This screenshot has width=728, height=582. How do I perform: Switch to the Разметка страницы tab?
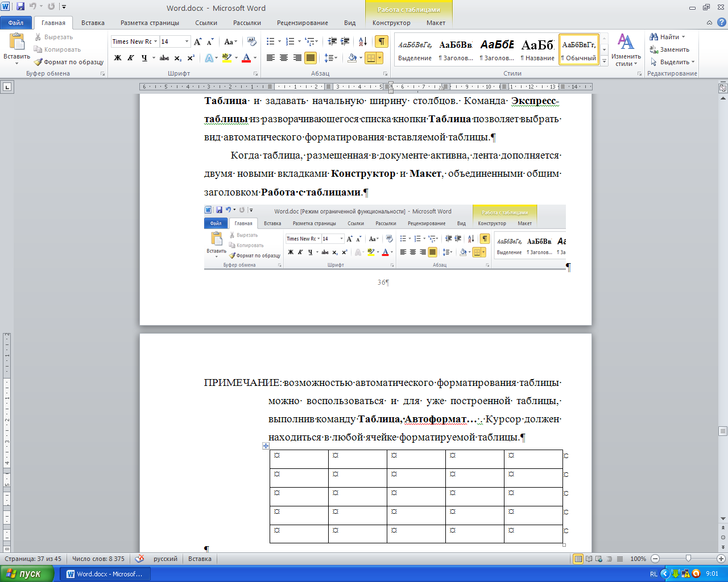coord(150,23)
